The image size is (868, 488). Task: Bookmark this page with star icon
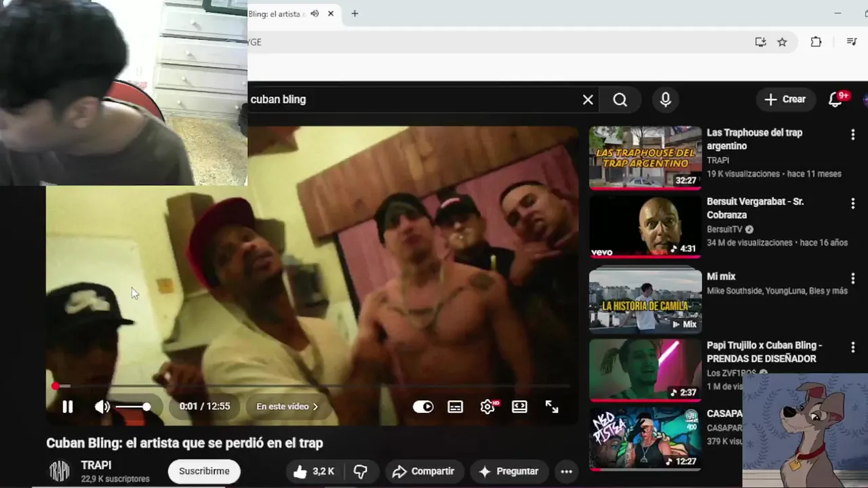point(782,42)
